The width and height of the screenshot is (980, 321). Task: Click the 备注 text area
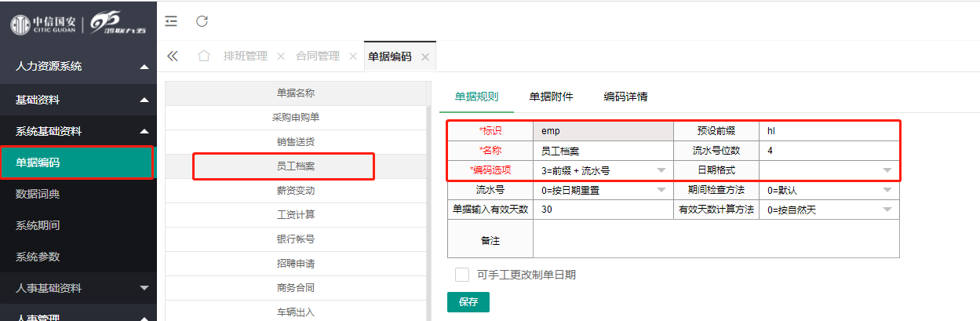coord(716,239)
